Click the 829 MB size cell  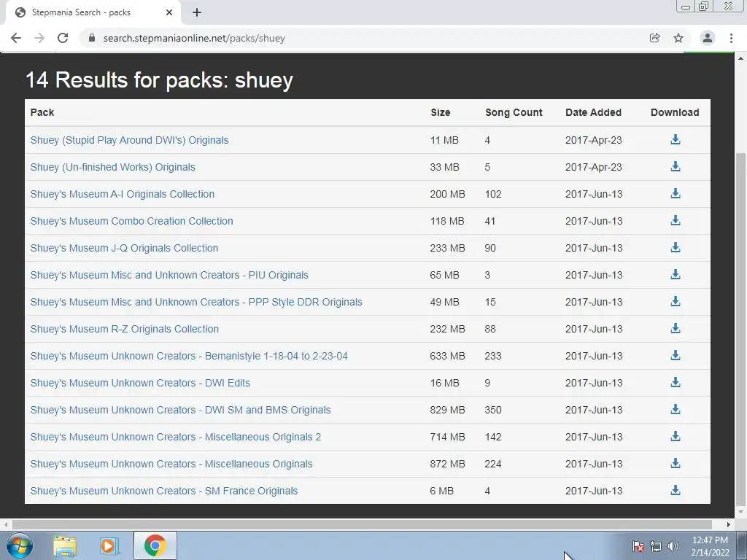pyautogui.click(x=447, y=410)
